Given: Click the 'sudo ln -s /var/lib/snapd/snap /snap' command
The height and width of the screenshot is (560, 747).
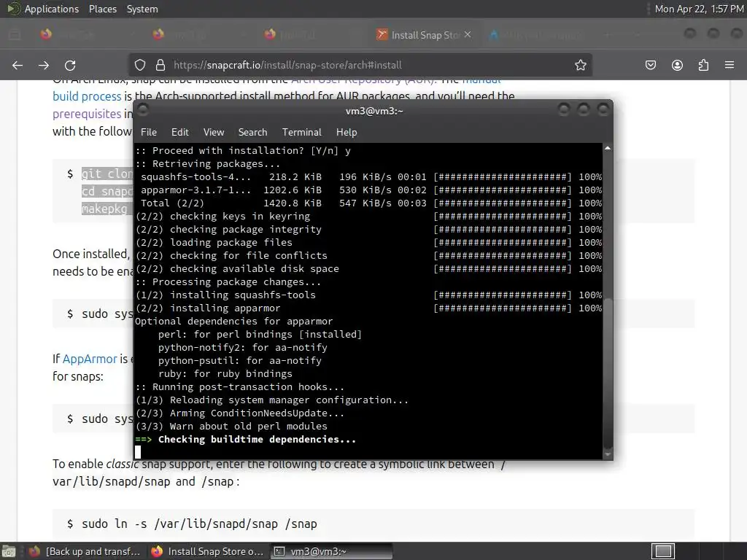Looking at the screenshot, I should click(199, 524).
